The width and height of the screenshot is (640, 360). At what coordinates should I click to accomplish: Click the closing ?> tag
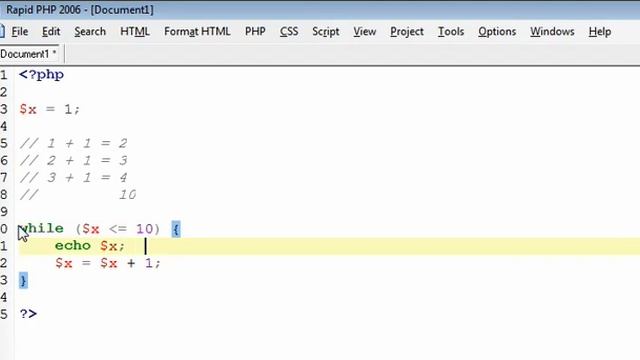28,314
